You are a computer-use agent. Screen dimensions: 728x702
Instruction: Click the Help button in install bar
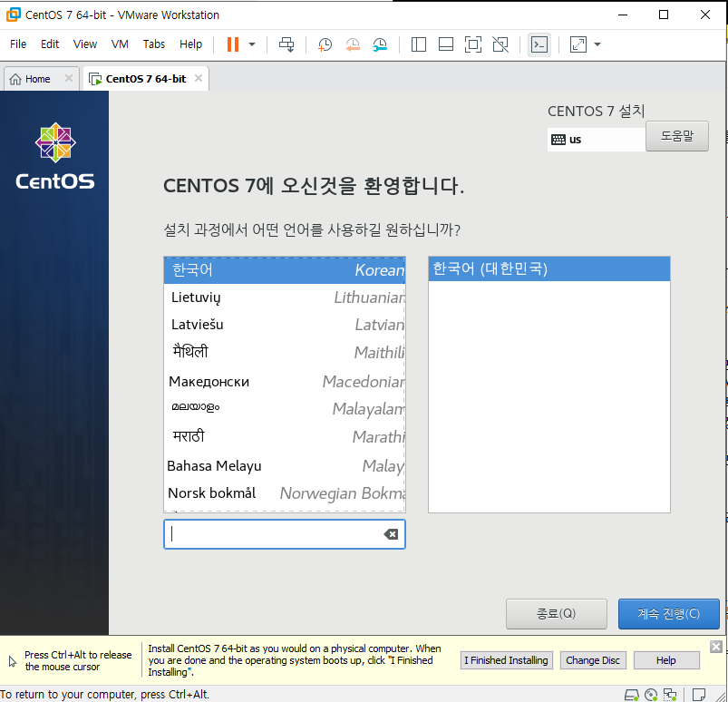(665, 660)
